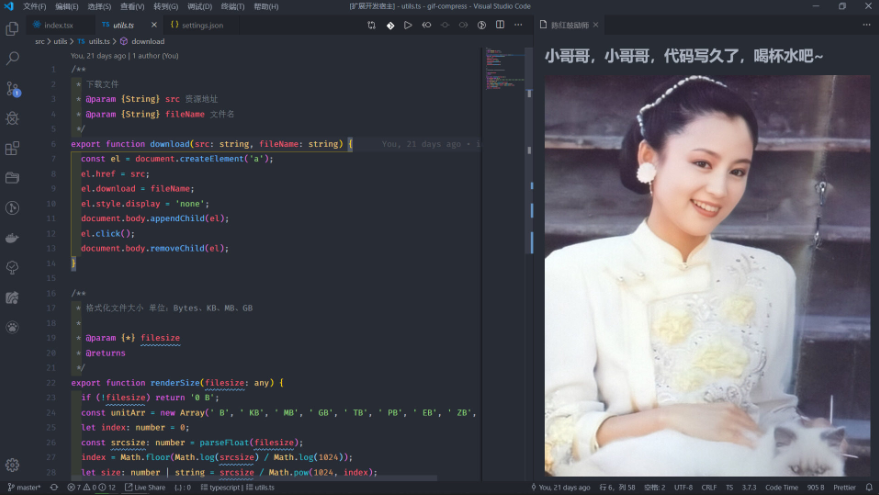
Task: Click 'download' function name on line 6
Action: click(x=170, y=144)
